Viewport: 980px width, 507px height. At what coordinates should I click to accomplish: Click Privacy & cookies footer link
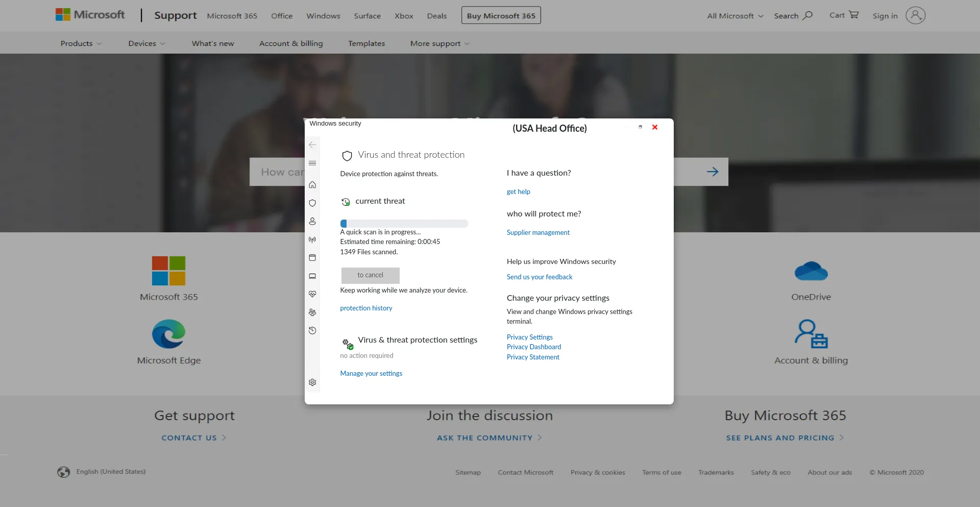[x=598, y=473]
